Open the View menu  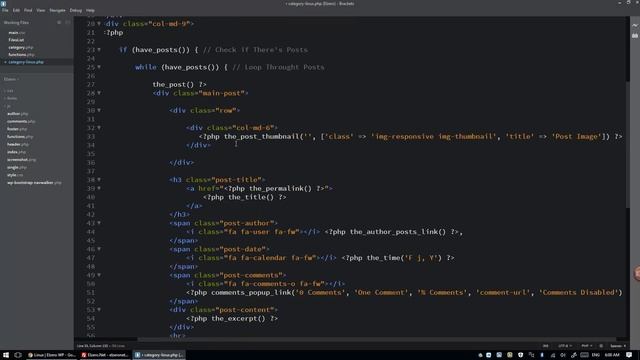[41, 10]
